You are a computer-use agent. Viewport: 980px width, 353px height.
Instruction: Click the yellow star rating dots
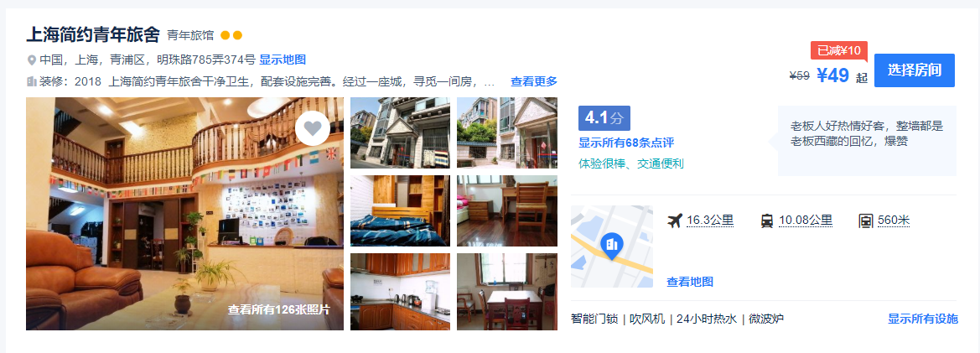click(231, 35)
